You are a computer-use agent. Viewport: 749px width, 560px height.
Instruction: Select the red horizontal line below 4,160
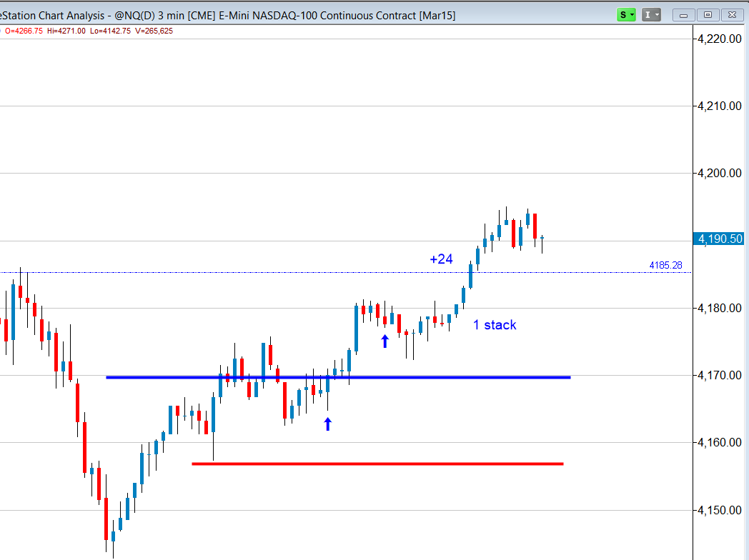(x=377, y=464)
